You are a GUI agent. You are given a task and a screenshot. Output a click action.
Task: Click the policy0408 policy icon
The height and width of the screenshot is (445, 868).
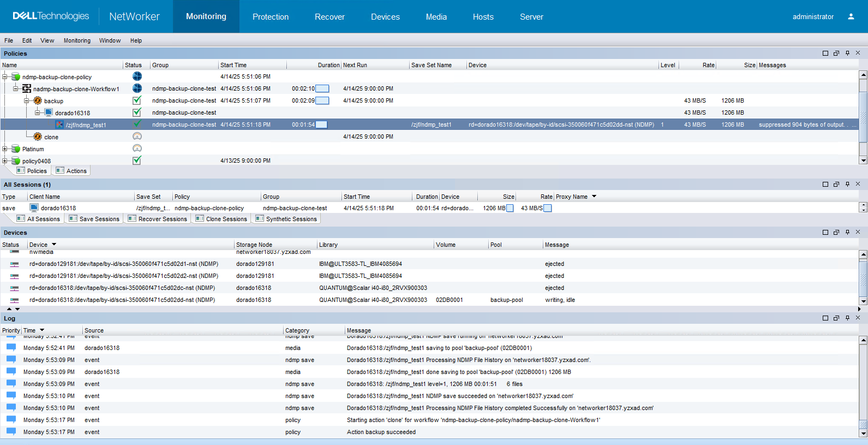click(16, 161)
